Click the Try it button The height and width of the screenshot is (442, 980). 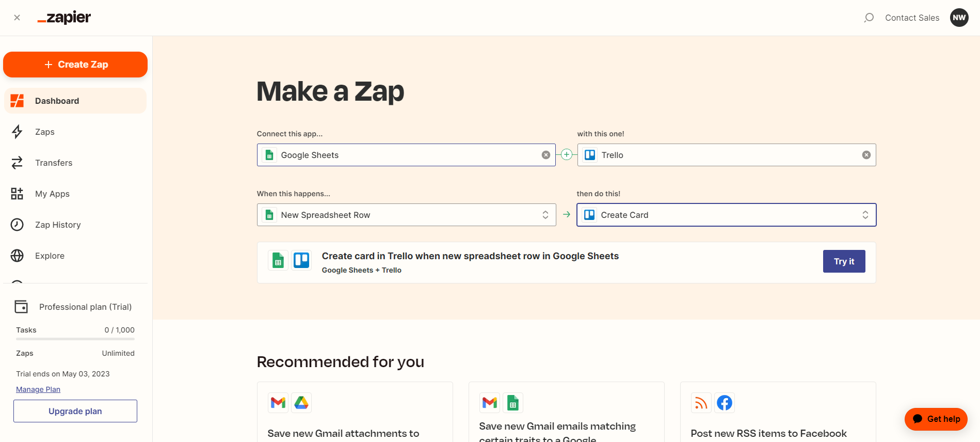pyautogui.click(x=844, y=261)
